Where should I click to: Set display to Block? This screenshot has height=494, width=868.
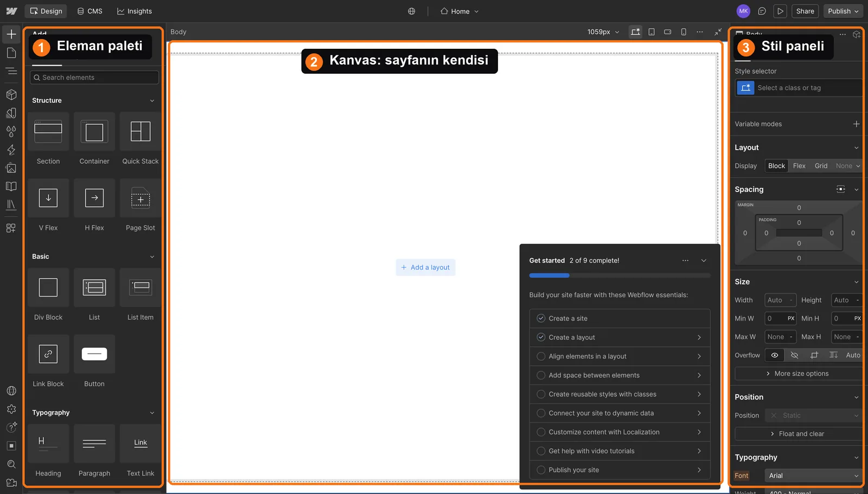776,166
